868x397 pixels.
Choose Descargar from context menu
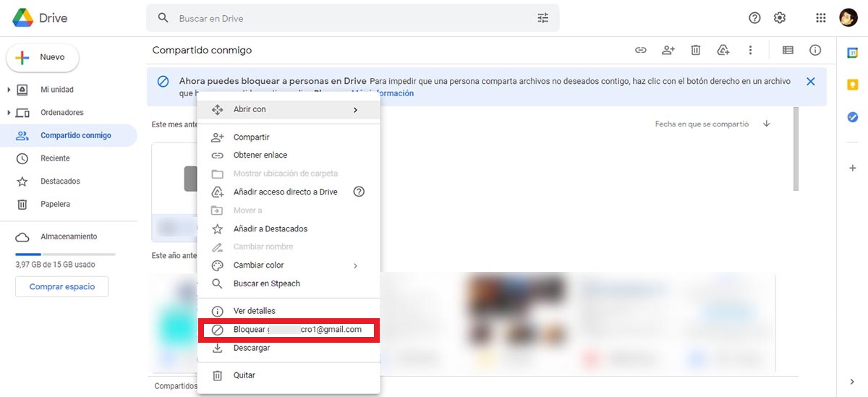252,348
